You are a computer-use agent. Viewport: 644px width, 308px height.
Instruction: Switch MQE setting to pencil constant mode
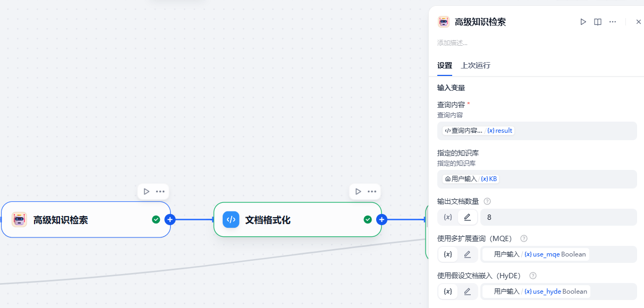467,254
